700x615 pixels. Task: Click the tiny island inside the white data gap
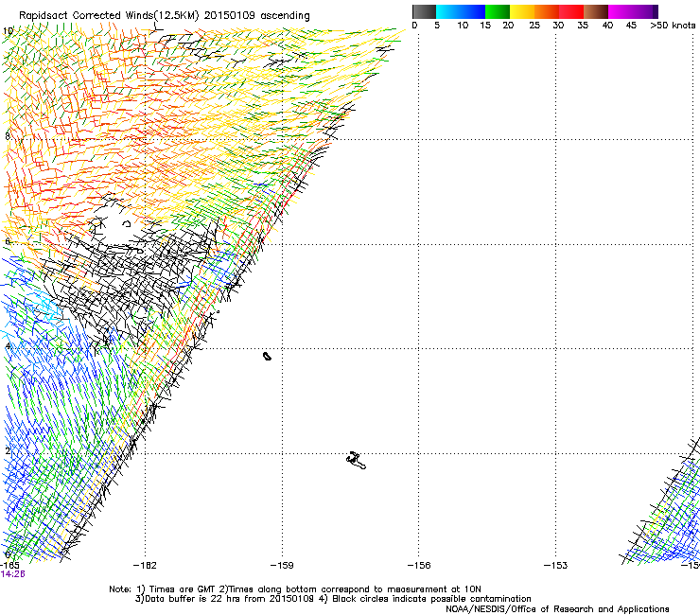127,223
